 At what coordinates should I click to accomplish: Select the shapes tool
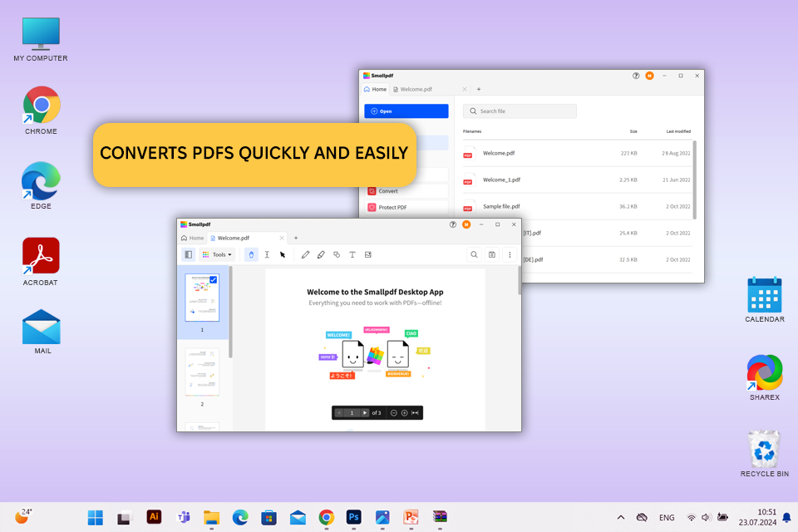[x=337, y=254]
